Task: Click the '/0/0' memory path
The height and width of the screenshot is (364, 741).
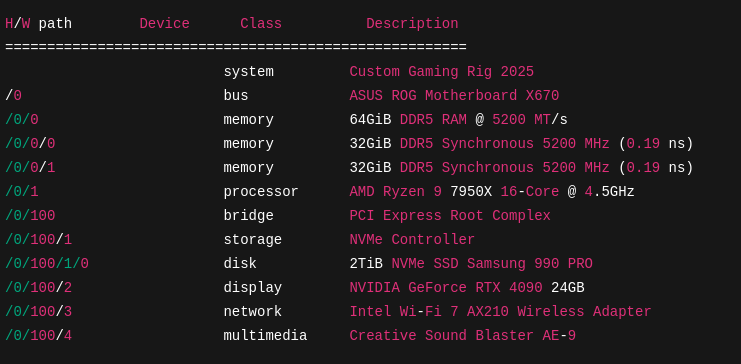Action: 22,120
